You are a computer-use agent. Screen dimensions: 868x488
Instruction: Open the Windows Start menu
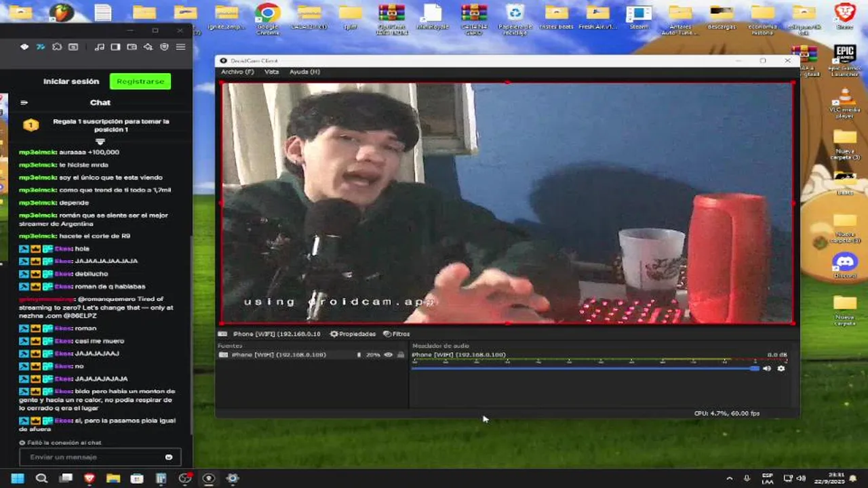17,479
